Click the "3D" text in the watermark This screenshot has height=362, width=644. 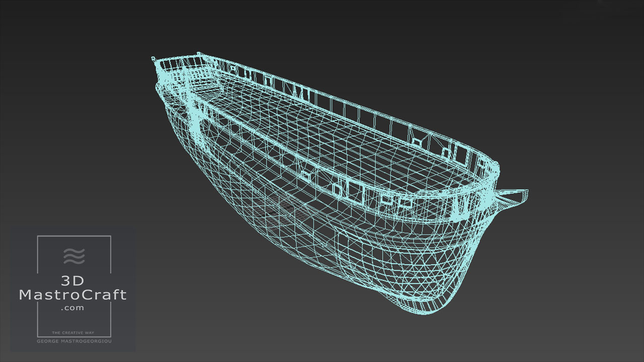point(73,280)
